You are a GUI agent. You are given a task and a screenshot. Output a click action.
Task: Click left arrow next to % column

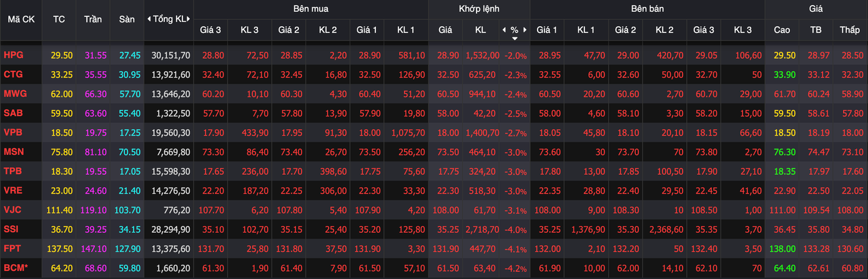504,30
